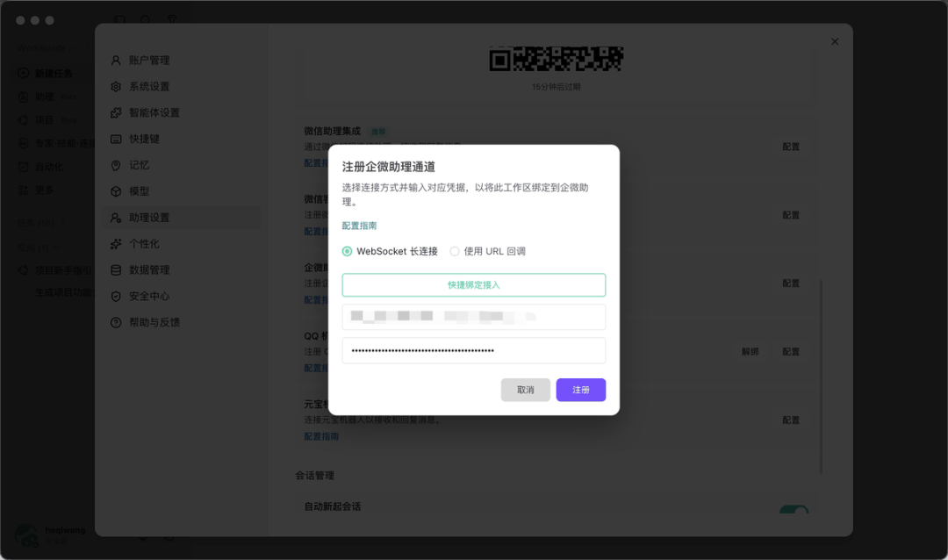Click the settings panel vertical scrollbar
Screen dimensions: 948x560
[821, 377]
